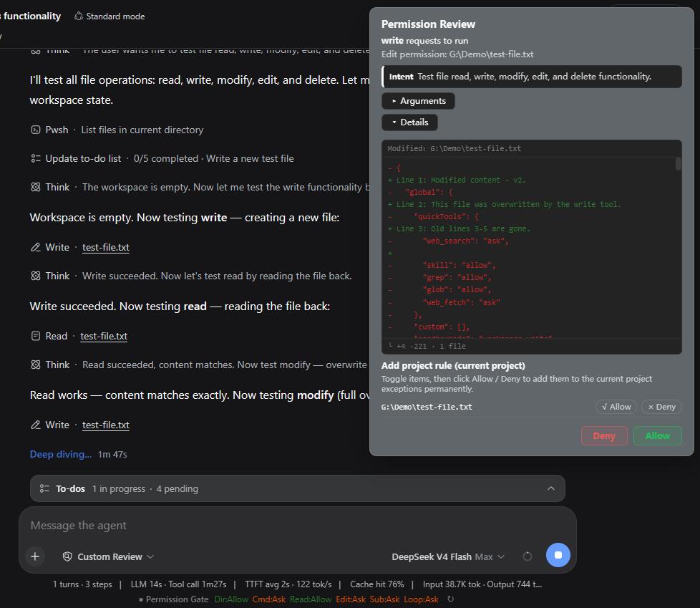Collapse the To-dos panel chevron
This screenshot has height=608, width=700.
point(551,488)
